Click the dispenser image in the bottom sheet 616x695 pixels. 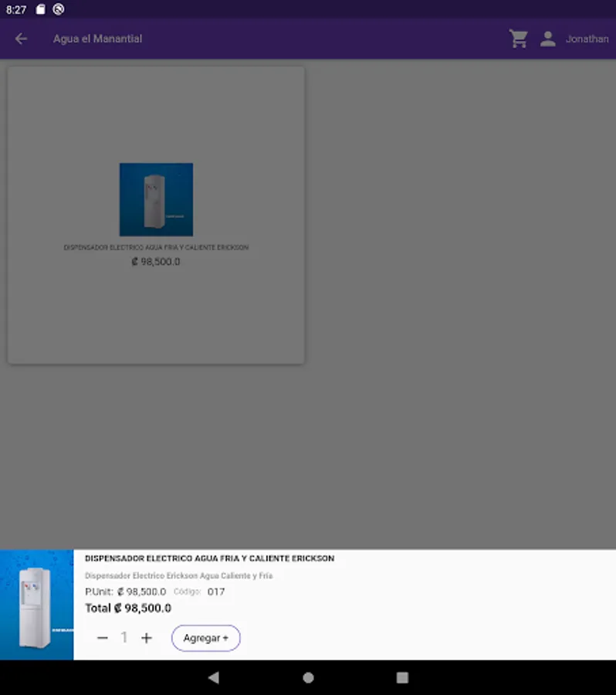point(37,605)
